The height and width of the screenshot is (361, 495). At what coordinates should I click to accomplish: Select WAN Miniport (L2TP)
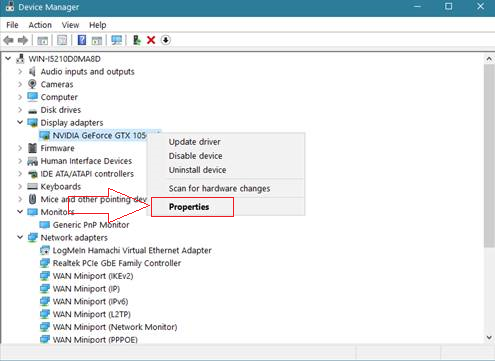(92, 314)
